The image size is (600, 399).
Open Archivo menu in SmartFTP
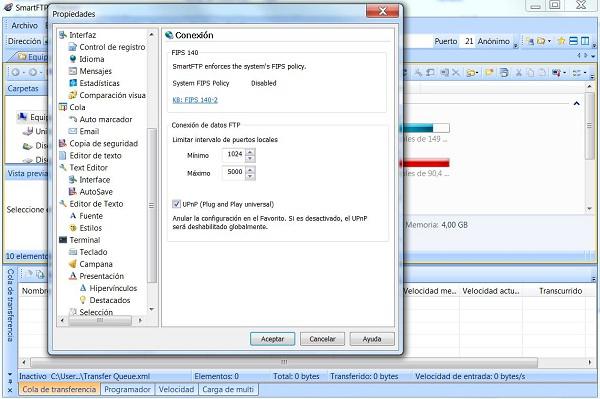tap(24, 26)
